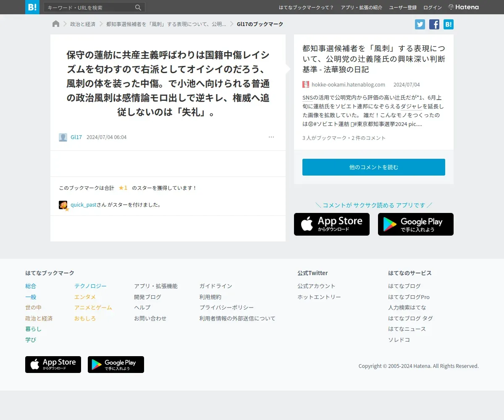
Task: Open footer 総合 category
Action: pyautogui.click(x=31, y=286)
